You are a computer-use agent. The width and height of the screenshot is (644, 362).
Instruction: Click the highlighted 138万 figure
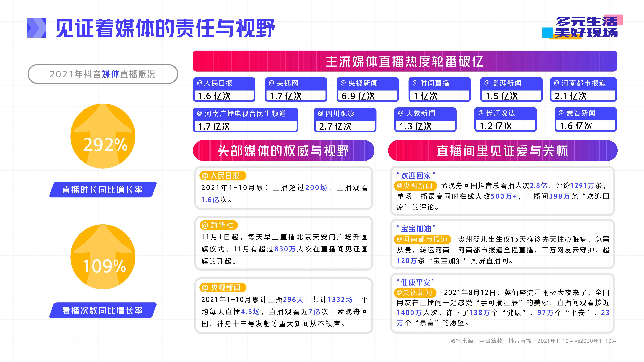[480, 313]
